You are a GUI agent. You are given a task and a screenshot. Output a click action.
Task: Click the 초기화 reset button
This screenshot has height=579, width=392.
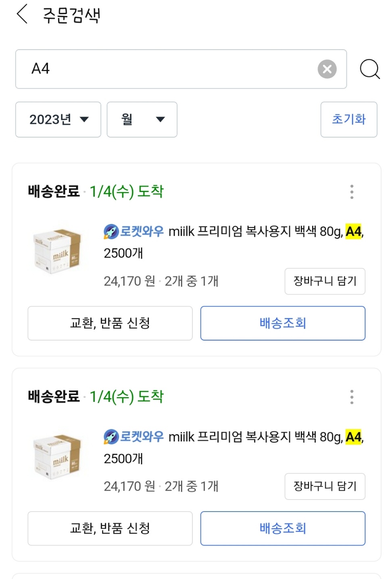[x=349, y=119]
